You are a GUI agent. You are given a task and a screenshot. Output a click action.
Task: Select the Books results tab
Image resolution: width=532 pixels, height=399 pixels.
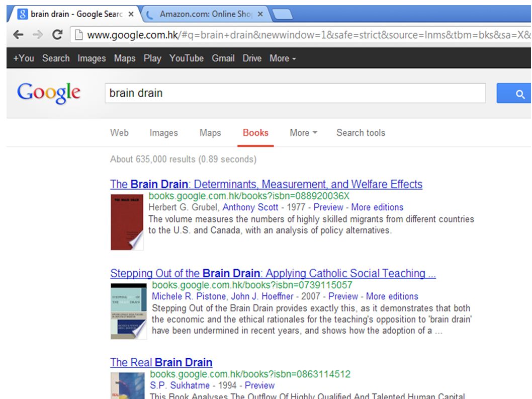pos(255,133)
